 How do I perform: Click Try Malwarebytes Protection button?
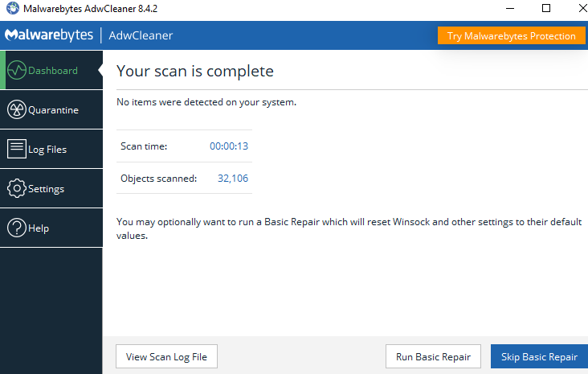[511, 35]
